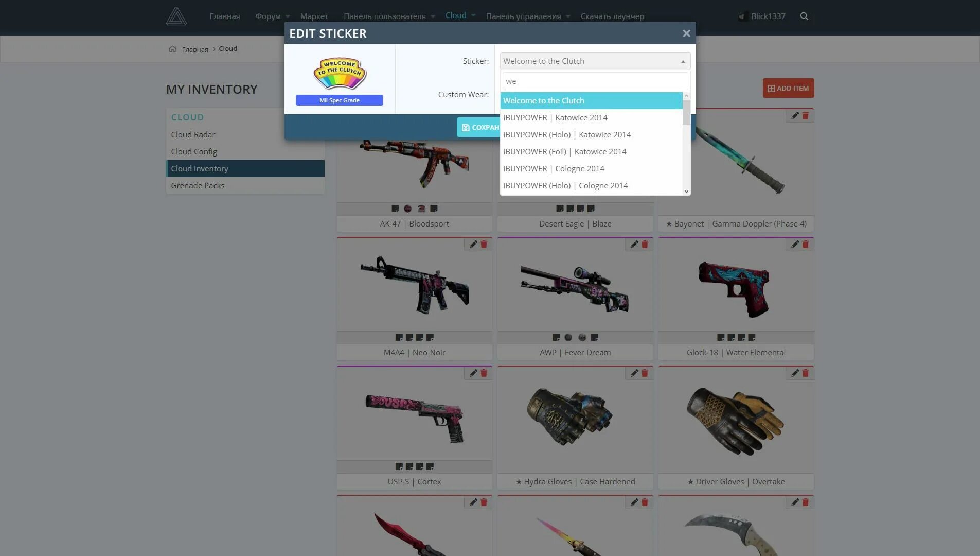Image resolution: width=980 pixels, height=556 pixels.
Task: Click first sticker slot on USP-S Cortex
Action: point(399,466)
